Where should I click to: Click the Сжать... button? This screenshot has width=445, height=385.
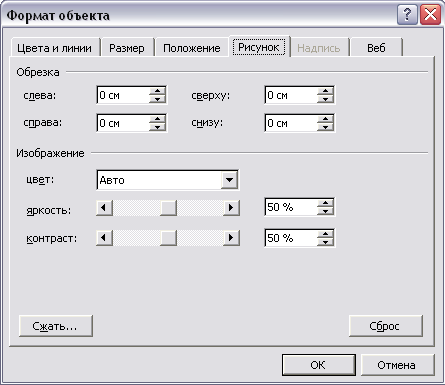point(55,326)
